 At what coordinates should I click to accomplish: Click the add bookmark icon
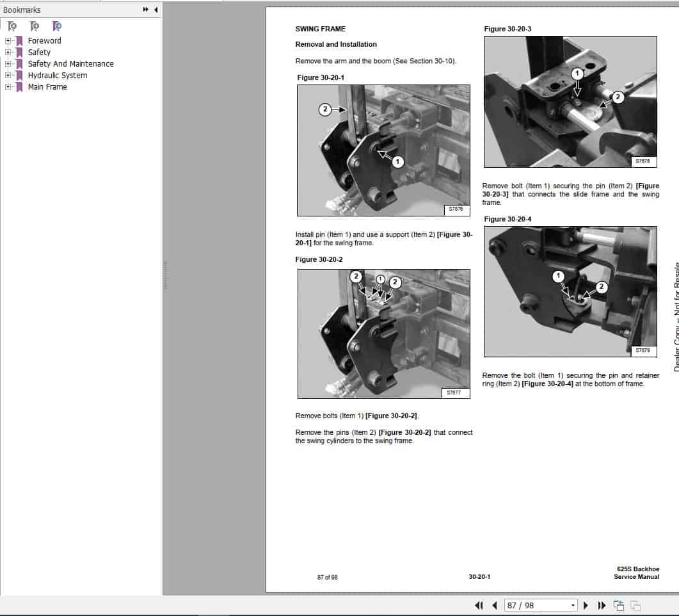tap(35, 26)
